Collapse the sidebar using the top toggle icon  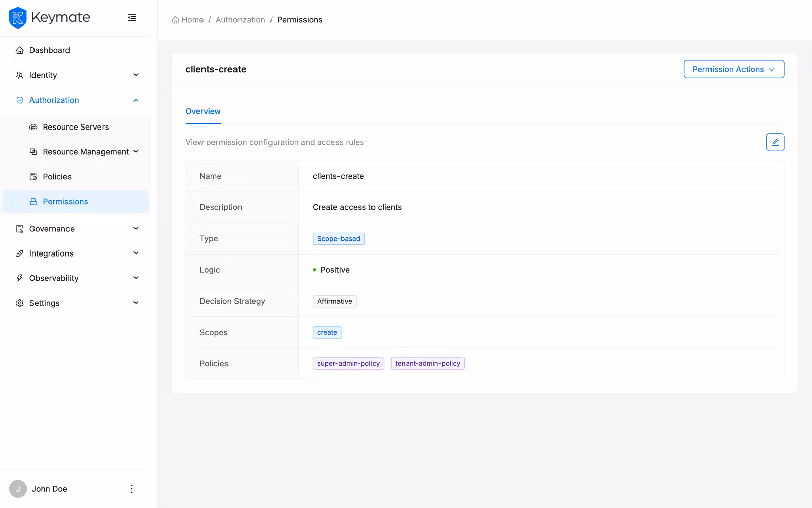point(132,17)
